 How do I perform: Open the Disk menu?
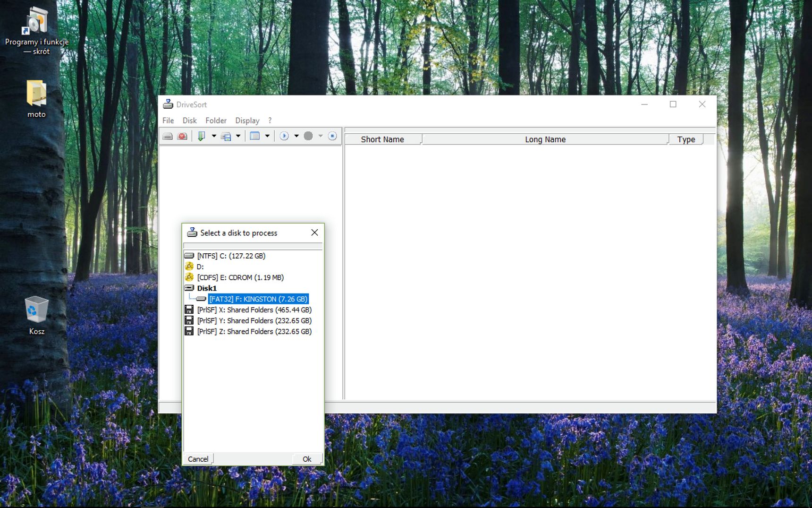click(x=190, y=121)
